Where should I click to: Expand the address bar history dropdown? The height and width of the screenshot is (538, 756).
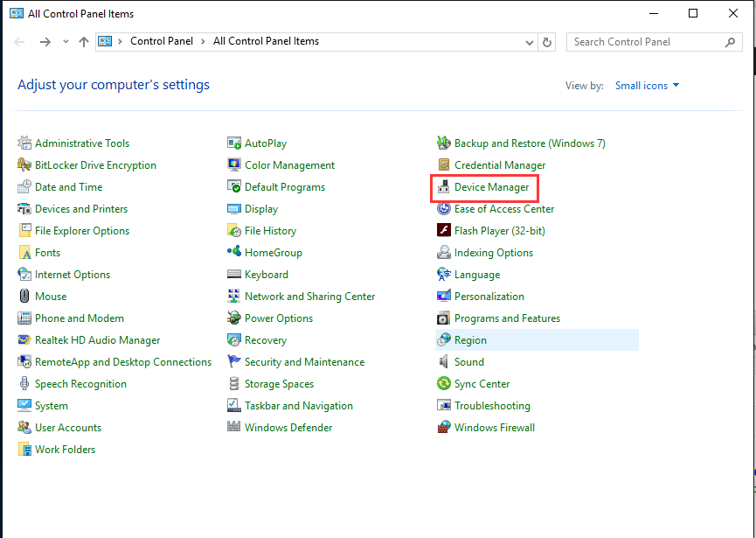(530, 42)
